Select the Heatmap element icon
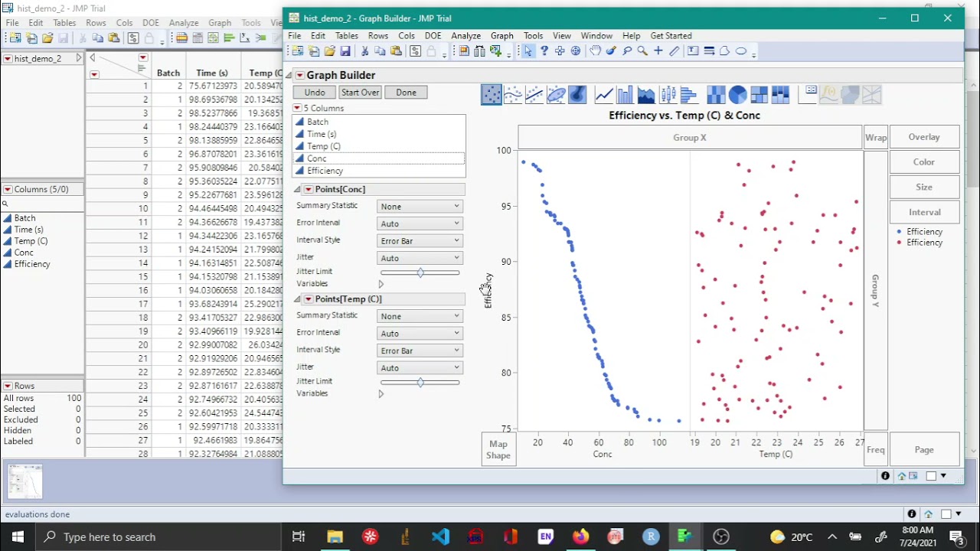980x551 pixels. point(716,95)
